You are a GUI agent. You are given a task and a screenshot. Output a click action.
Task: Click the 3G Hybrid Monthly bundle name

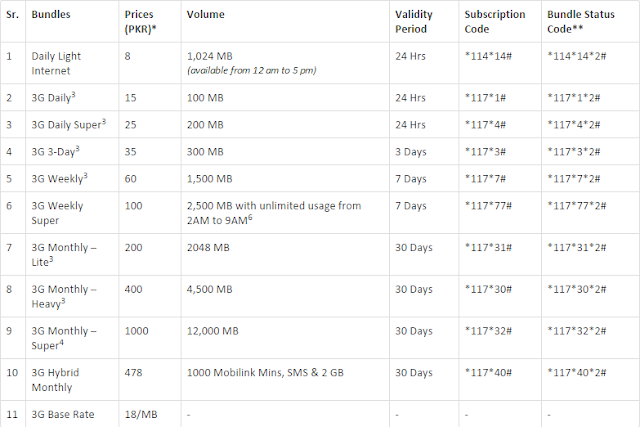[55, 380]
